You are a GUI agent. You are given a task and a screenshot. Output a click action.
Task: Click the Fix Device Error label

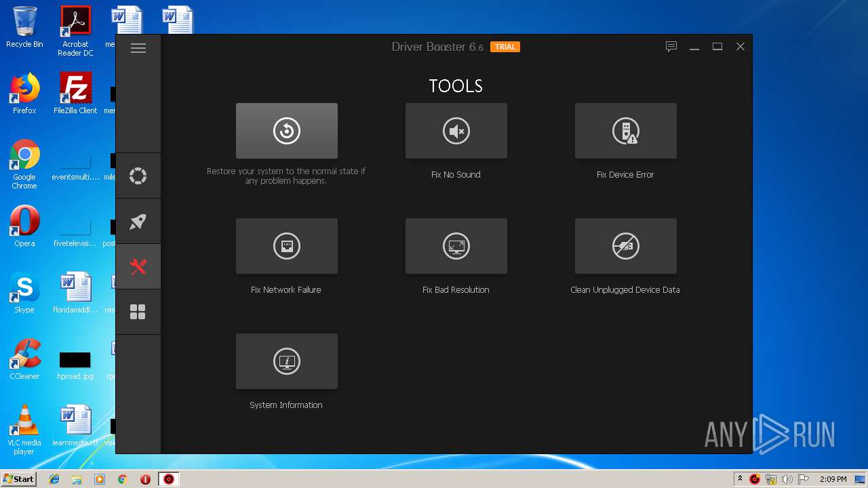pos(625,175)
